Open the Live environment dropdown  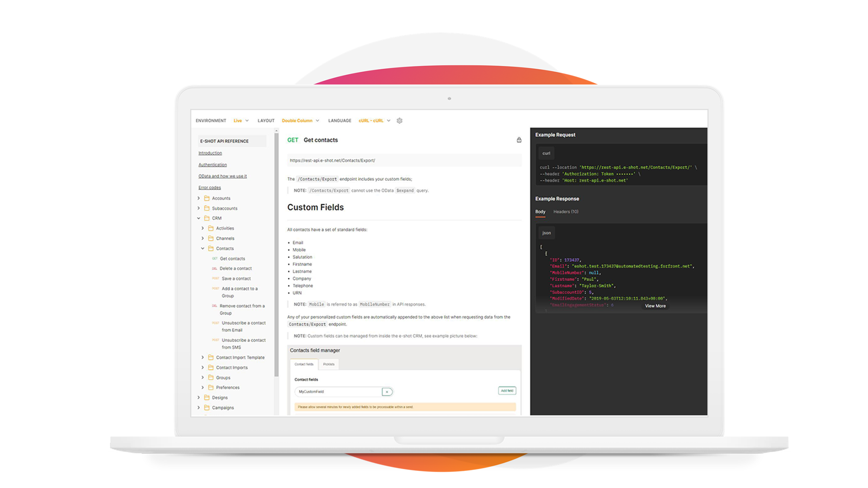(x=241, y=121)
